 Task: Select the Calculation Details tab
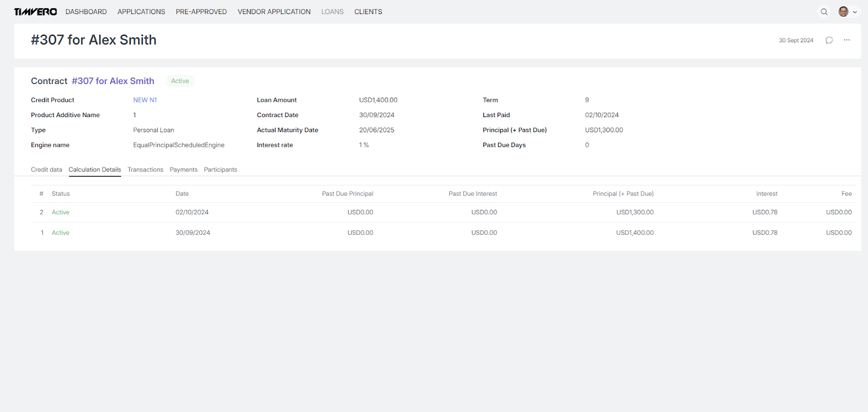pyautogui.click(x=95, y=170)
